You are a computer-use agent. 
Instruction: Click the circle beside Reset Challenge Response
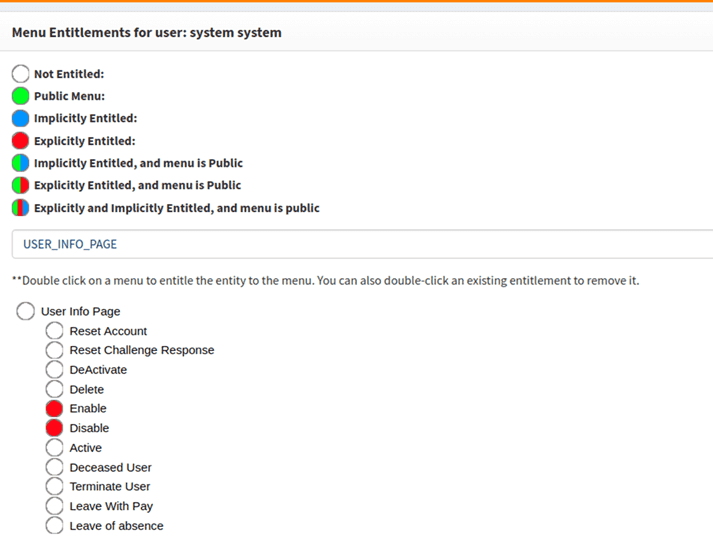[x=55, y=350]
